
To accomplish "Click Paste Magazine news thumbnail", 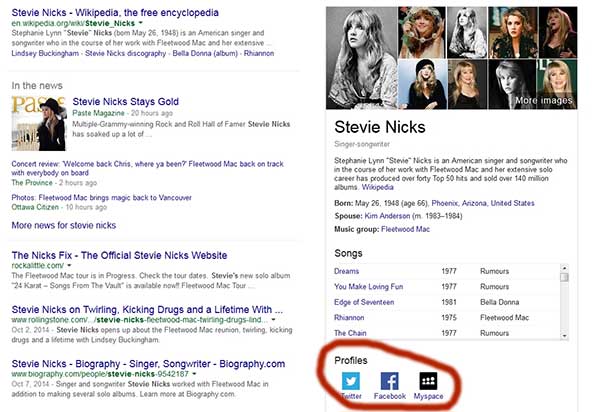I will point(39,123).
